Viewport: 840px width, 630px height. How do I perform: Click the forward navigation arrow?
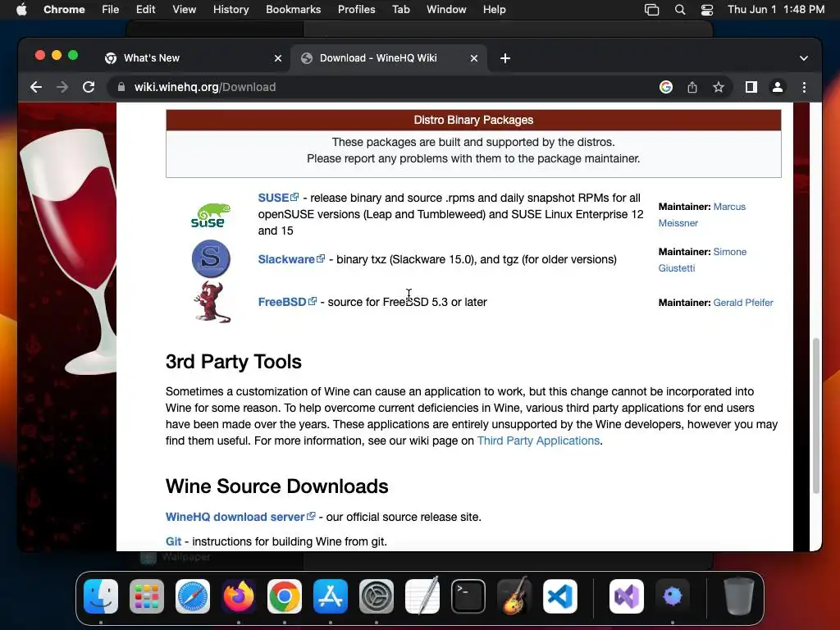click(62, 87)
